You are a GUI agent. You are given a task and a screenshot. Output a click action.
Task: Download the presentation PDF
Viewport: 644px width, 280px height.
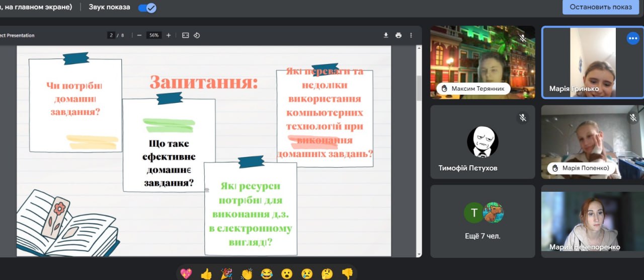click(x=386, y=35)
